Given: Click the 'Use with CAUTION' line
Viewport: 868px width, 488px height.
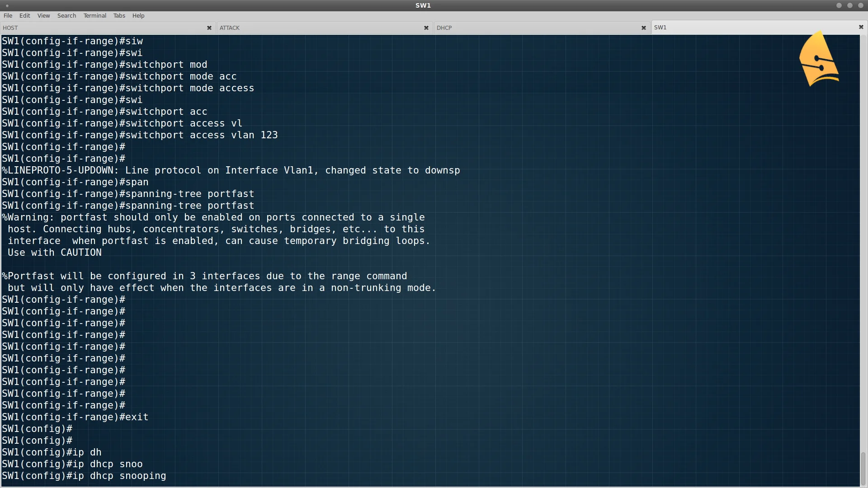Looking at the screenshot, I should click(55, 253).
